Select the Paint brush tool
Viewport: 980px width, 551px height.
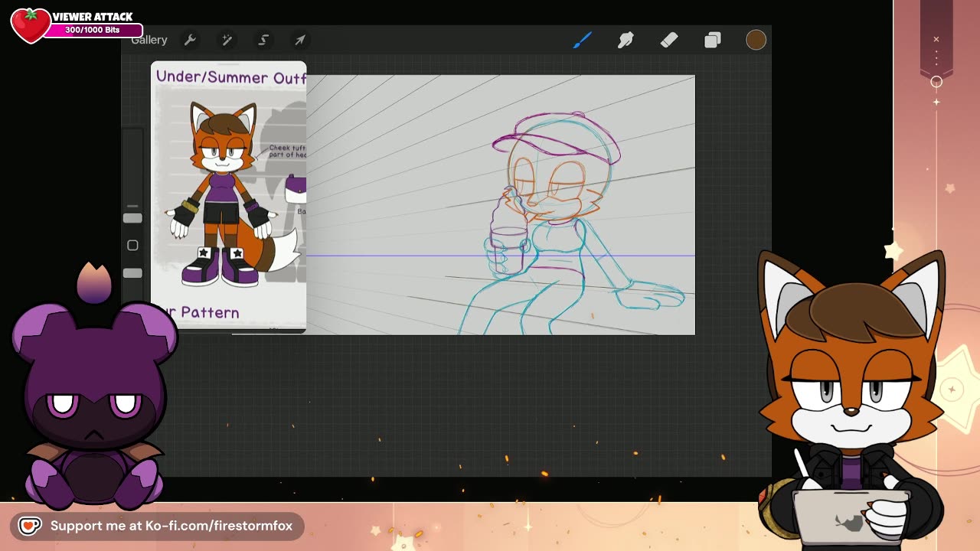coord(583,40)
